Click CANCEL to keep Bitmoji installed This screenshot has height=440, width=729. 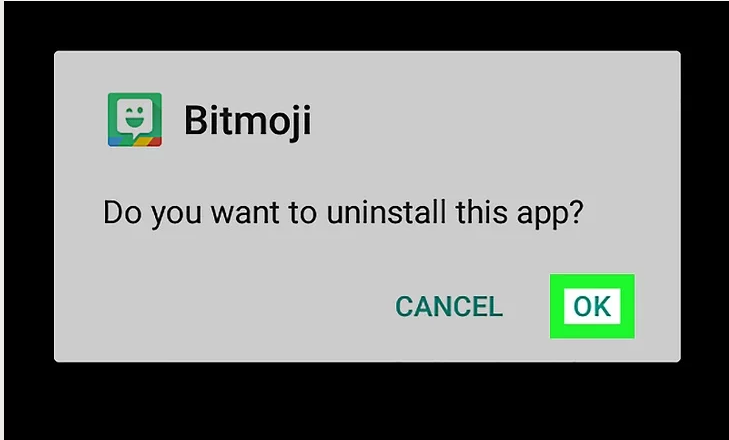pyautogui.click(x=449, y=307)
